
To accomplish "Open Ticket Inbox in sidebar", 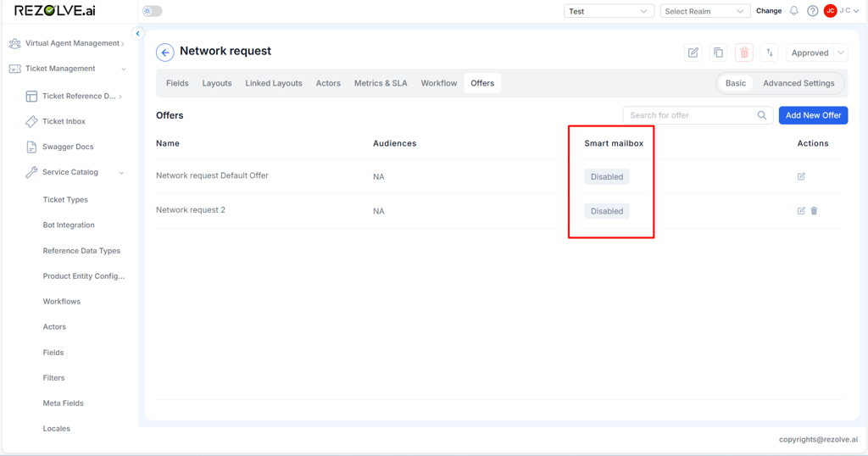I will pos(64,121).
